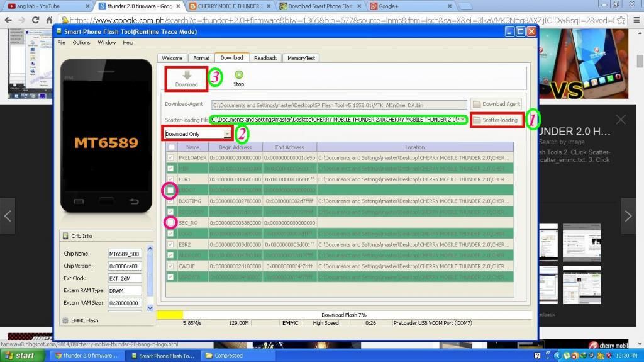Click the Download Agent button
Viewport: 644px width, 362px height.
coord(497,104)
